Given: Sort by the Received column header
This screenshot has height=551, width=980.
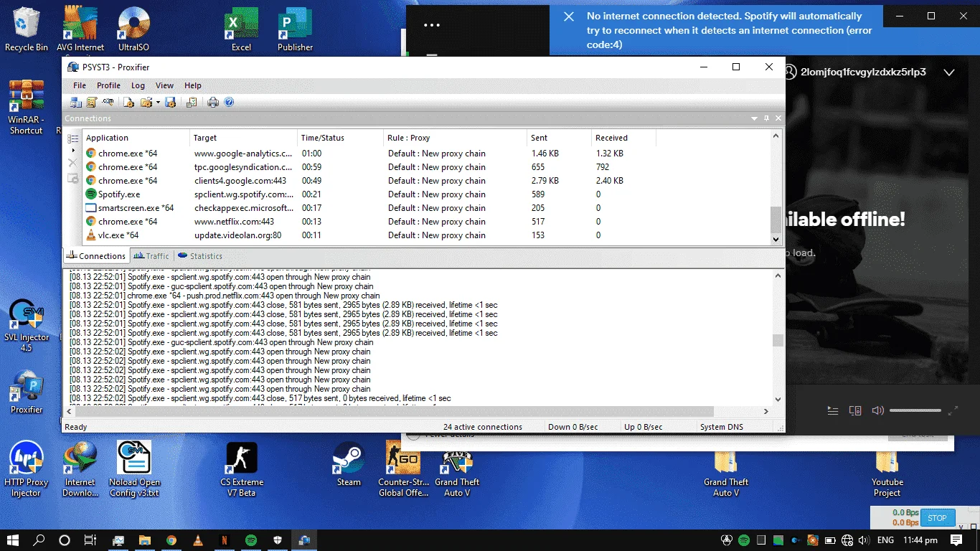Looking at the screenshot, I should tap(623, 138).
